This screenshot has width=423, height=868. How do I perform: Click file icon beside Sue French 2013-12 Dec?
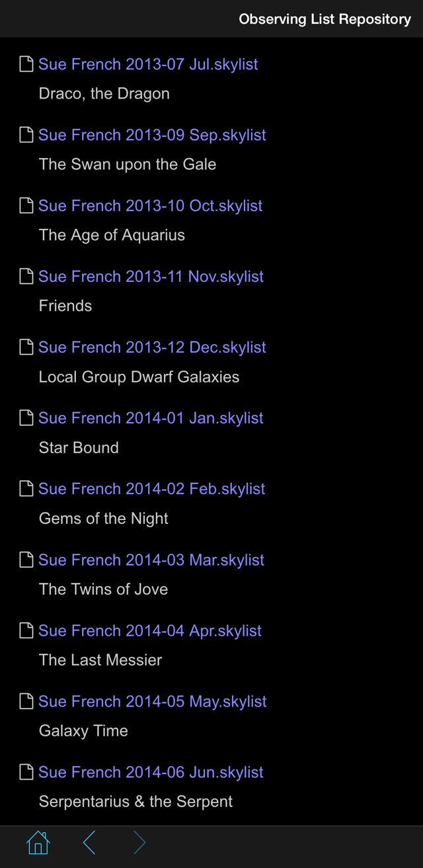[26, 347]
